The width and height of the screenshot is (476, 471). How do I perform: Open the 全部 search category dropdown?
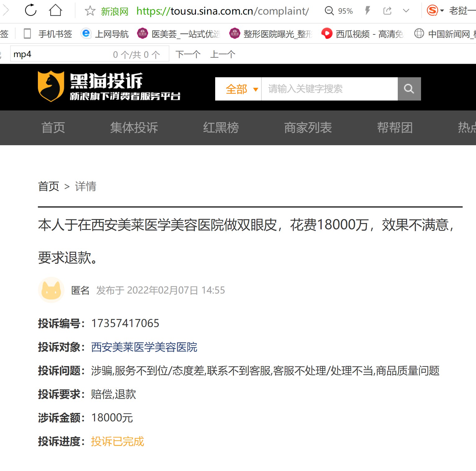pos(238,89)
